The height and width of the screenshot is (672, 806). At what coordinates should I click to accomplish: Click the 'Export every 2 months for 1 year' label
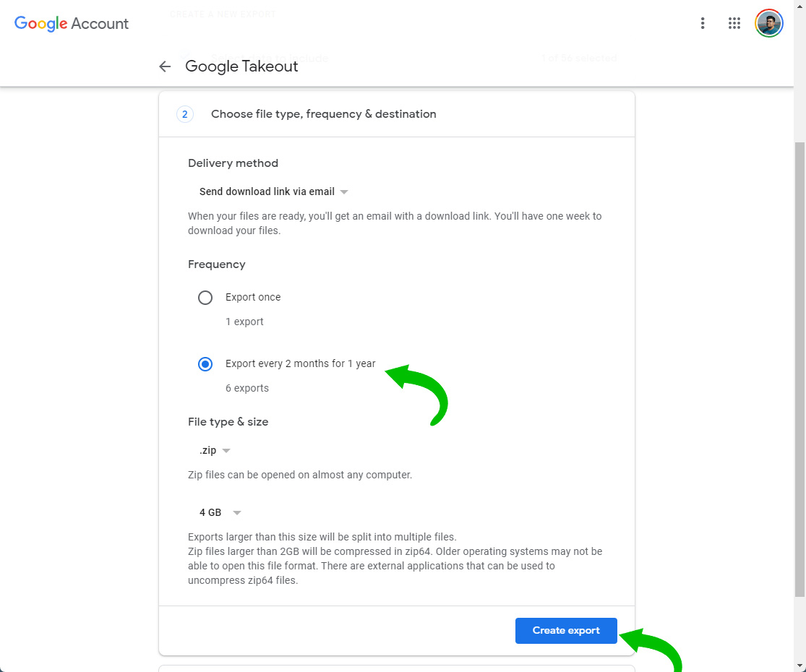pos(300,364)
